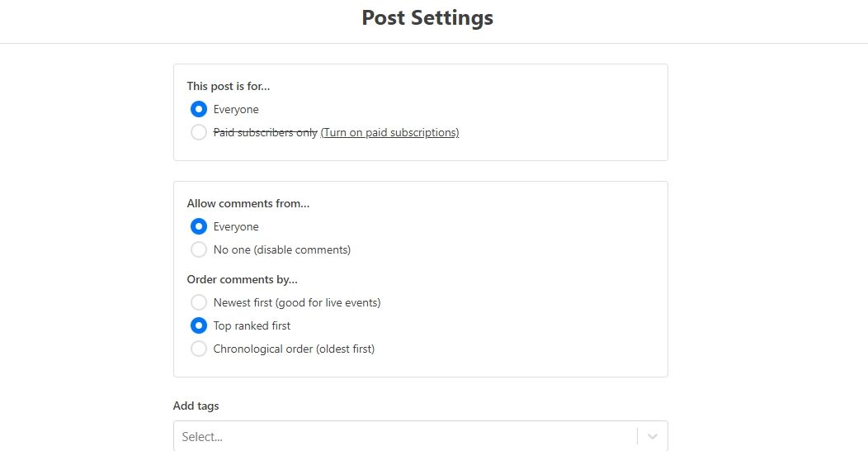The image size is (868, 451).
Task: Click the Post Settings page title
Action: click(427, 18)
